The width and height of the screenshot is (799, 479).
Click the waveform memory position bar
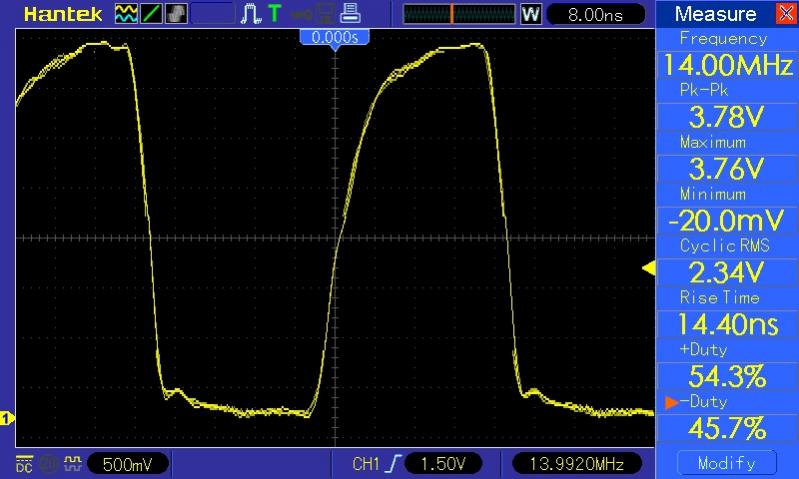pyautogui.click(x=459, y=14)
